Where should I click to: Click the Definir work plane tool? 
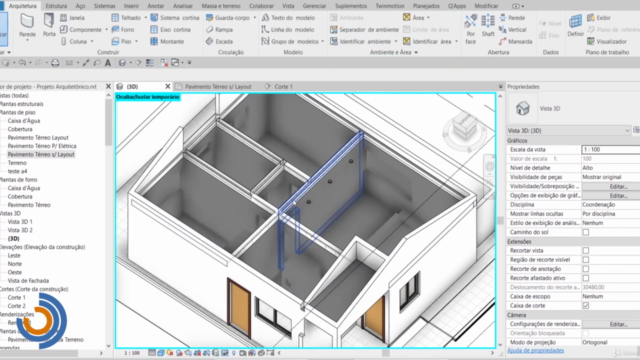(575, 25)
